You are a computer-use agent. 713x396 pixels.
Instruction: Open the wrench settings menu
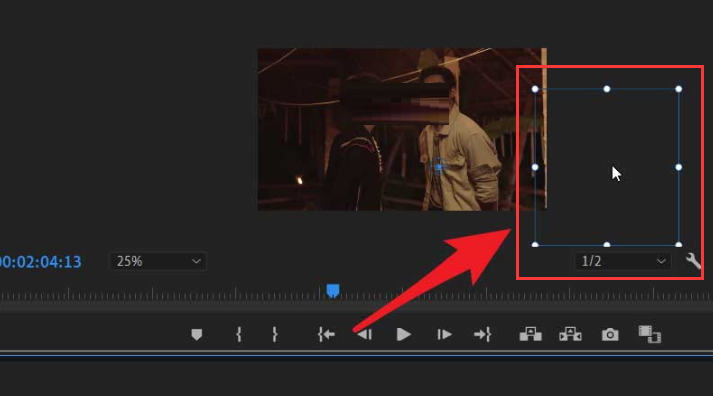coord(693,261)
